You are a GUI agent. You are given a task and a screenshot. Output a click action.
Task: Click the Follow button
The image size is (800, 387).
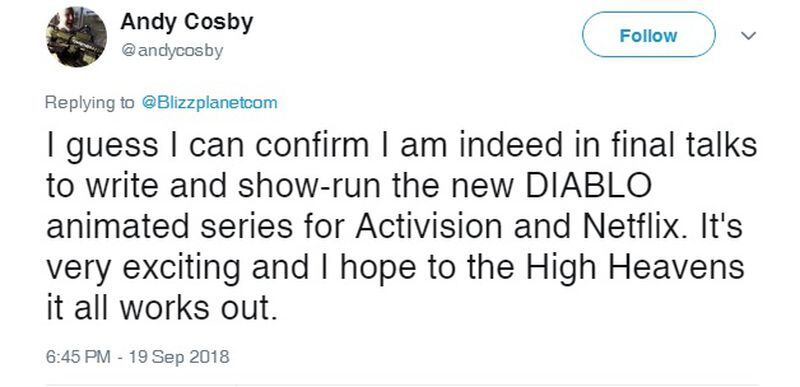648,35
